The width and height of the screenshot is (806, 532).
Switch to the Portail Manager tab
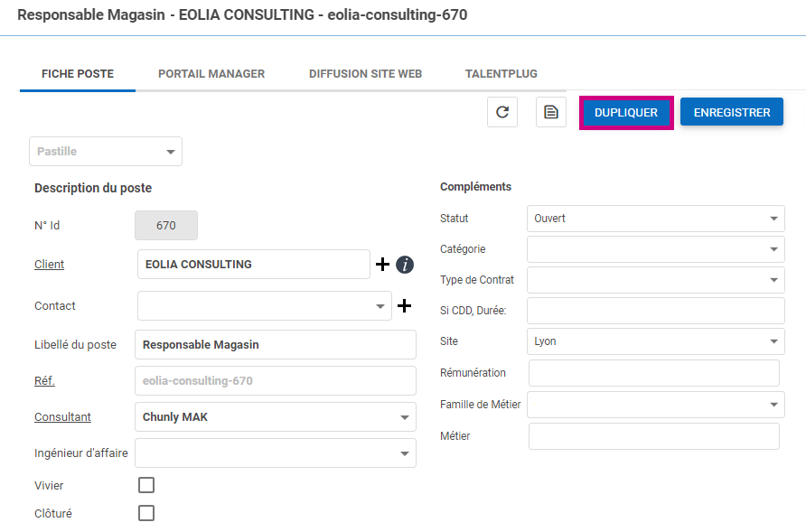(211, 74)
